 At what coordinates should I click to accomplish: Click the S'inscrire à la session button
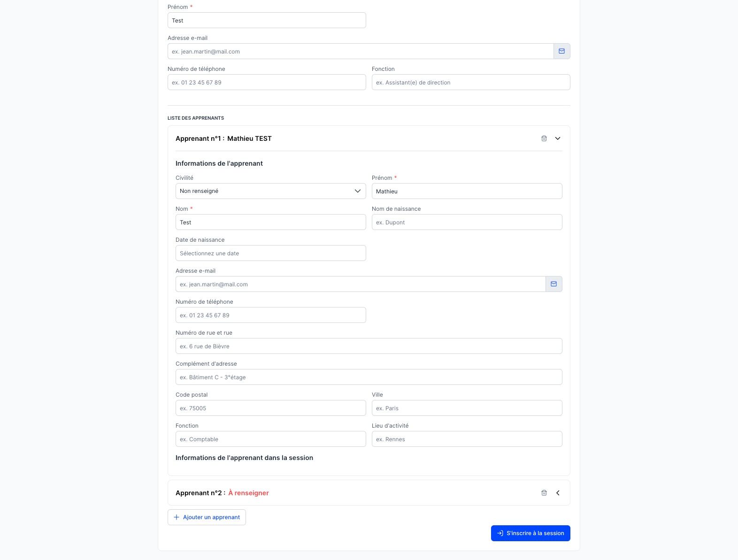tap(530, 533)
